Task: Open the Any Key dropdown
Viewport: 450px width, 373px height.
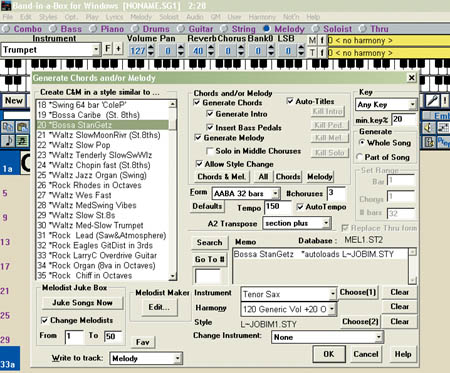Action: 412,105
